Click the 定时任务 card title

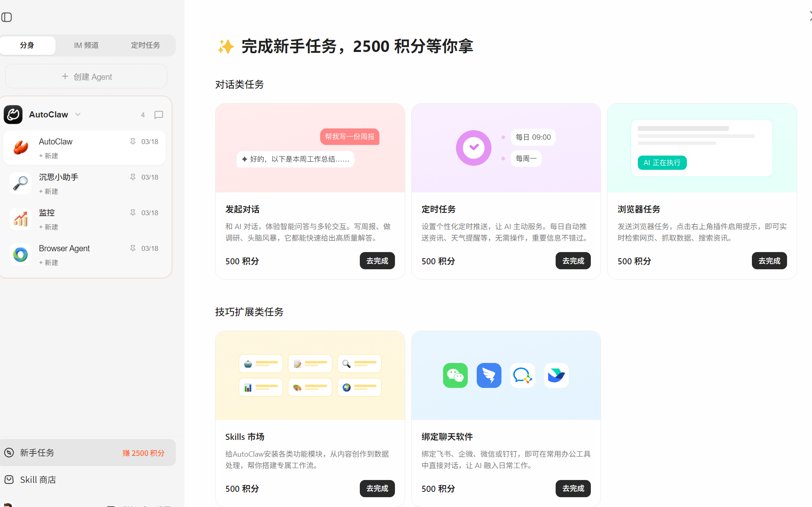coord(438,209)
